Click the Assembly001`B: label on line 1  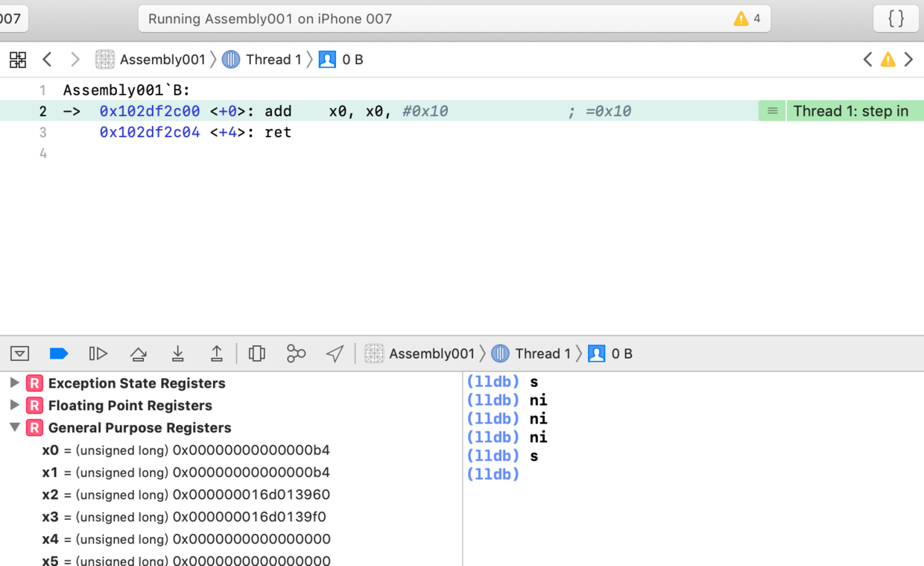[x=127, y=90]
